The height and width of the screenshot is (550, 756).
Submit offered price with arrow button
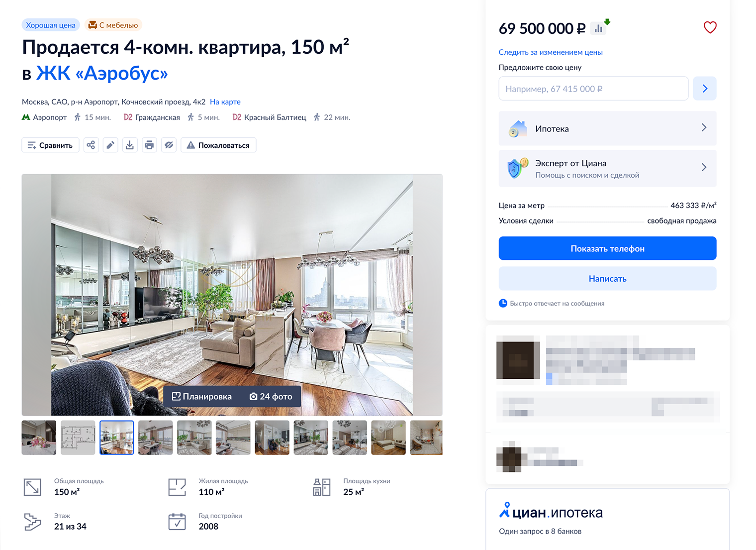click(705, 89)
